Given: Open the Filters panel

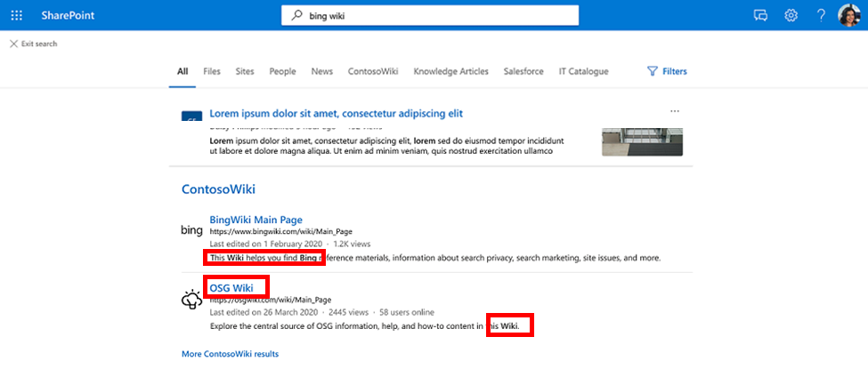Looking at the screenshot, I should (667, 71).
